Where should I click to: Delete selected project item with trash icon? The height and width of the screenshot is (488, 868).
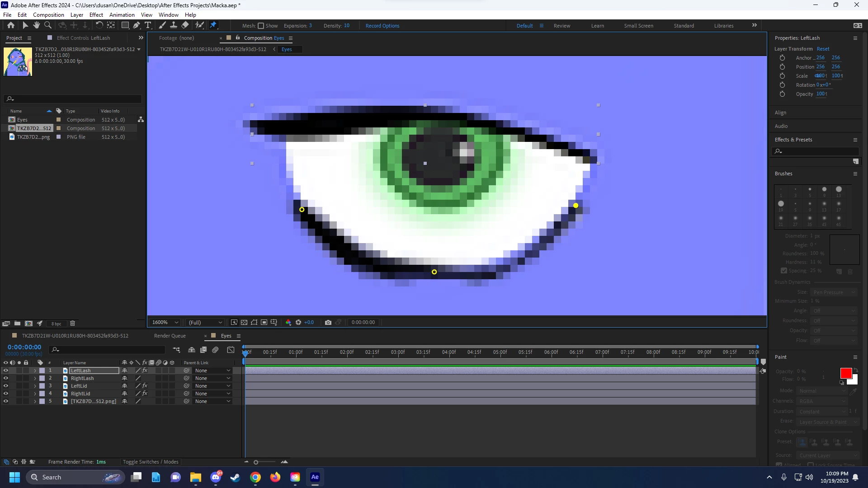[x=72, y=324]
